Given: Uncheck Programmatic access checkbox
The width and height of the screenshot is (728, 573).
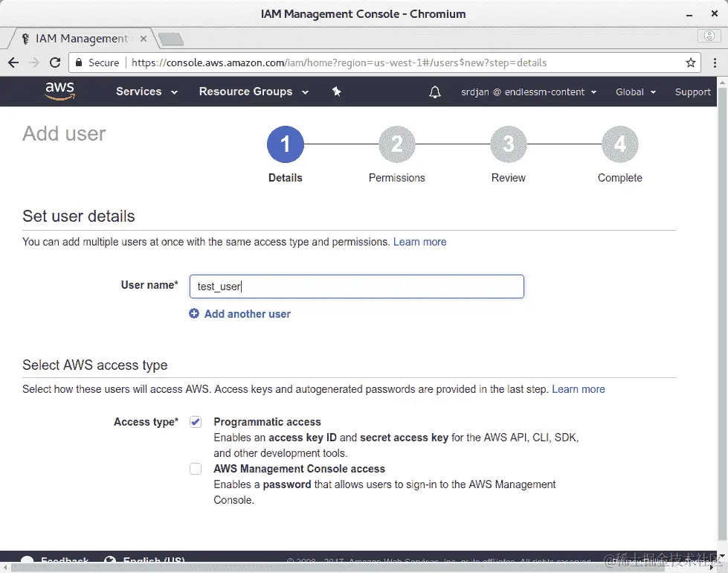Looking at the screenshot, I should pyautogui.click(x=196, y=422).
